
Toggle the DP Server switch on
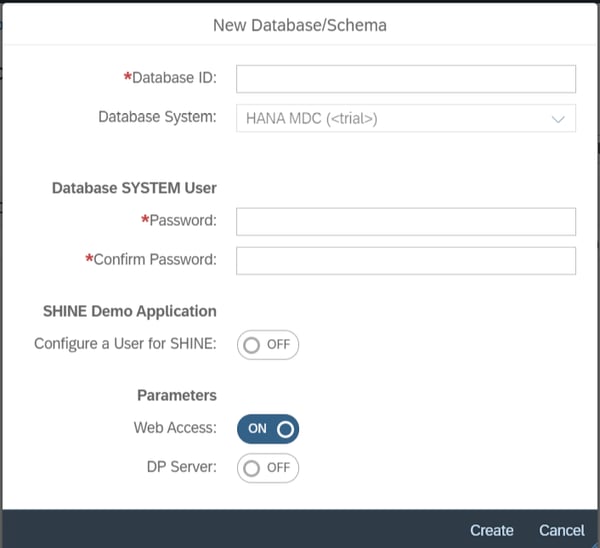(268, 468)
